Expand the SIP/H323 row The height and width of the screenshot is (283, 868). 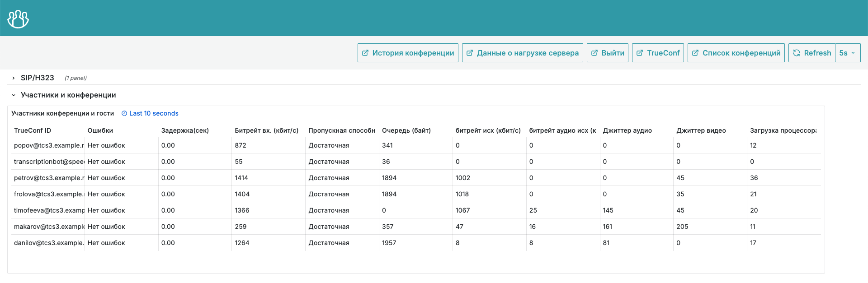[38, 78]
